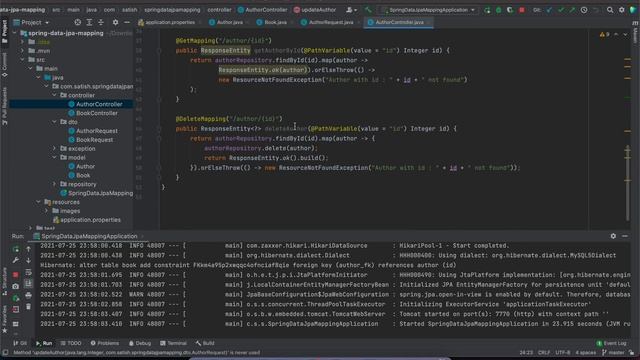The image size is (640, 360).
Task: Expand the images folder
Action: (x=47, y=211)
